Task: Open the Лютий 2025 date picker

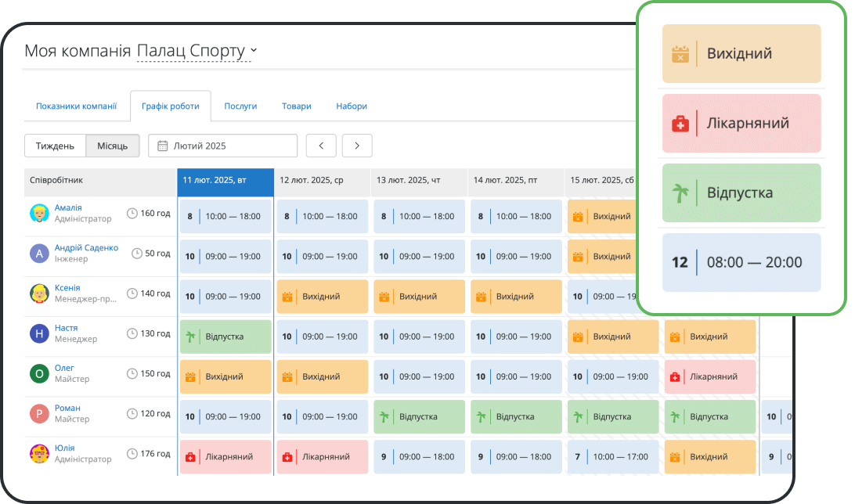Action: [x=222, y=146]
